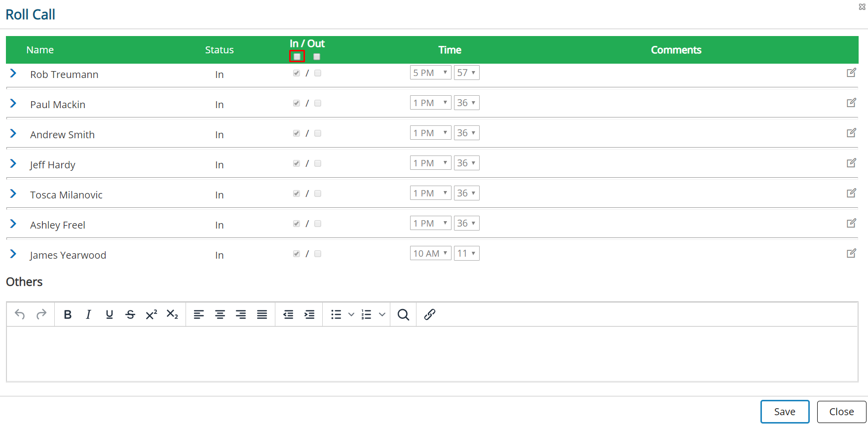Check the header 'In' select-all checkbox
This screenshot has width=868, height=427.
pyautogui.click(x=297, y=57)
